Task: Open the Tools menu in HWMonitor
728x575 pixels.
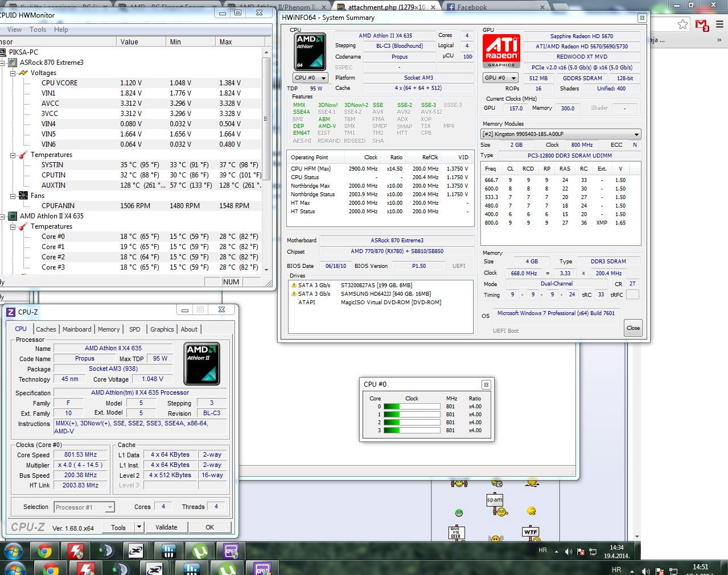Action: click(x=38, y=30)
